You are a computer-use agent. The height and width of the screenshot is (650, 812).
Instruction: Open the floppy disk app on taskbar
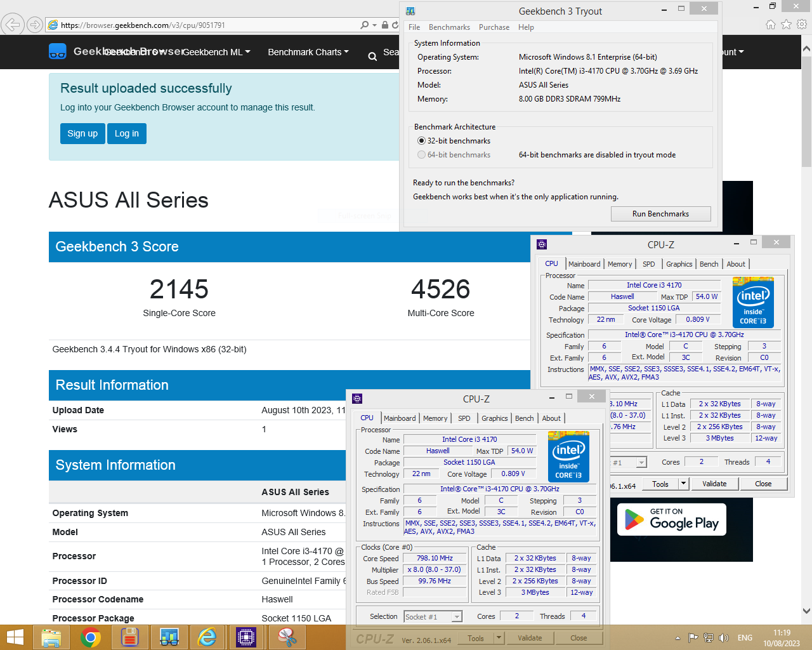[129, 637]
